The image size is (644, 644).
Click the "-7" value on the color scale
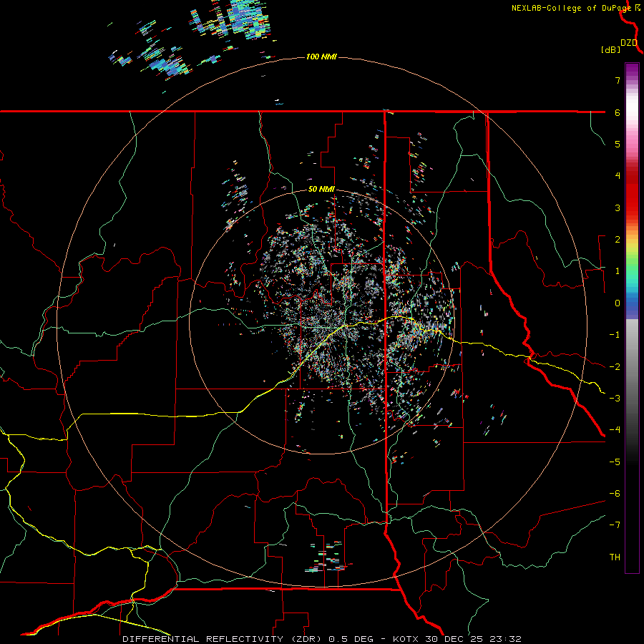click(615, 525)
